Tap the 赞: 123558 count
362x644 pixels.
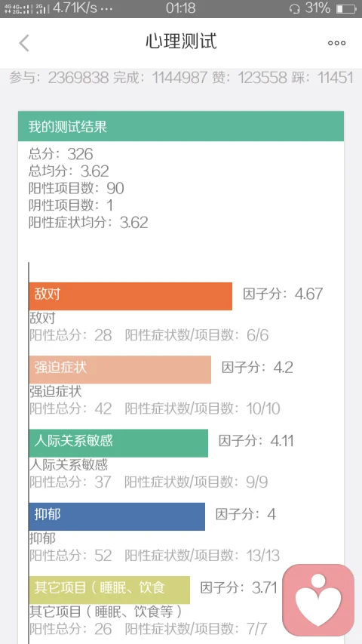pyautogui.click(x=250, y=77)
